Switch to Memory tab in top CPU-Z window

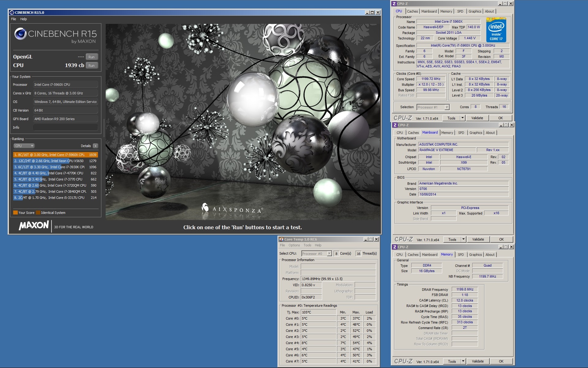coord(446,11)
